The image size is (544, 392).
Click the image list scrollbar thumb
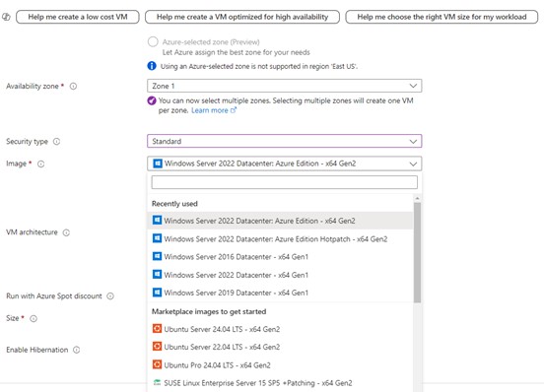click(x=417, y=252)
